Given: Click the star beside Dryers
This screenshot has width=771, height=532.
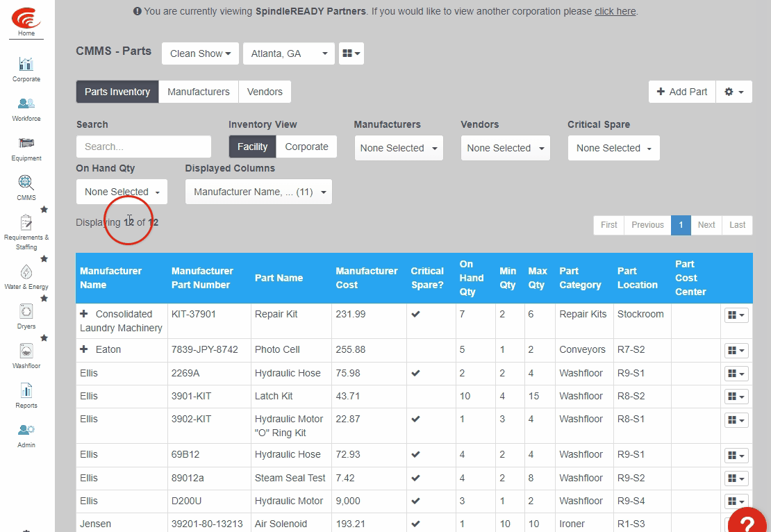Looking at the screenshot, I should coord(44,299).
